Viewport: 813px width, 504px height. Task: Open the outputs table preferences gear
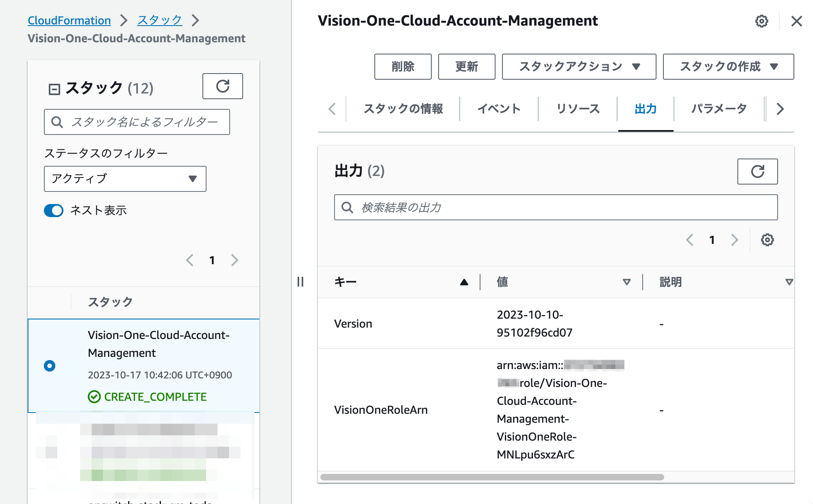pos(767,240)
